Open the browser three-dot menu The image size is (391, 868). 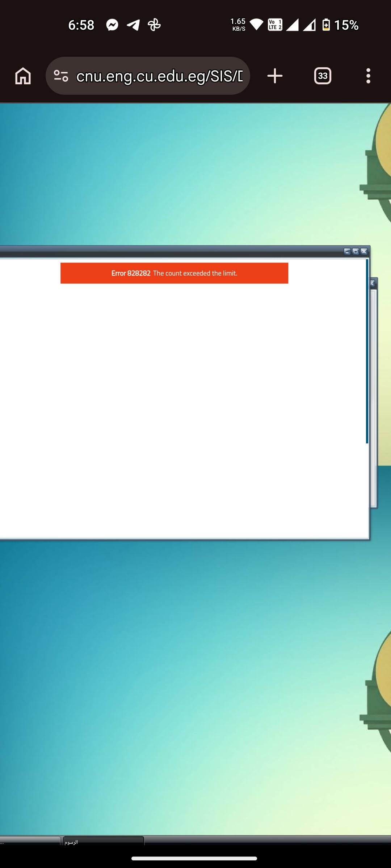coord(368,76)
